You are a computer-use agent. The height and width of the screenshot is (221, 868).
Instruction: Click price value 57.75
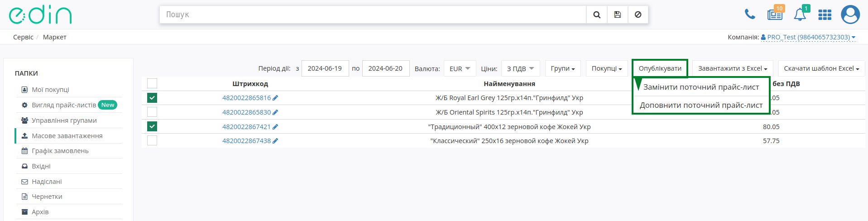click(x=771, y=141)
